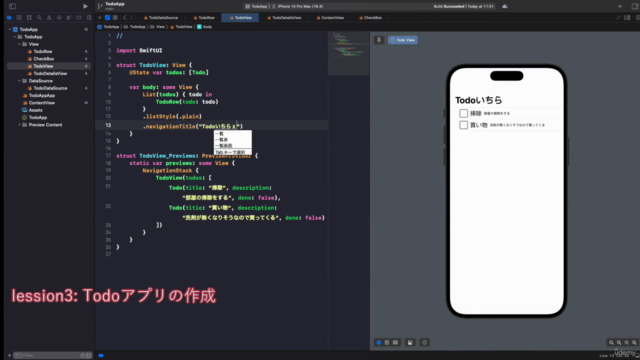This screenshot has width=640, height=360.
Task: Open the Symbol navigator
Action: tap(29, 18)
